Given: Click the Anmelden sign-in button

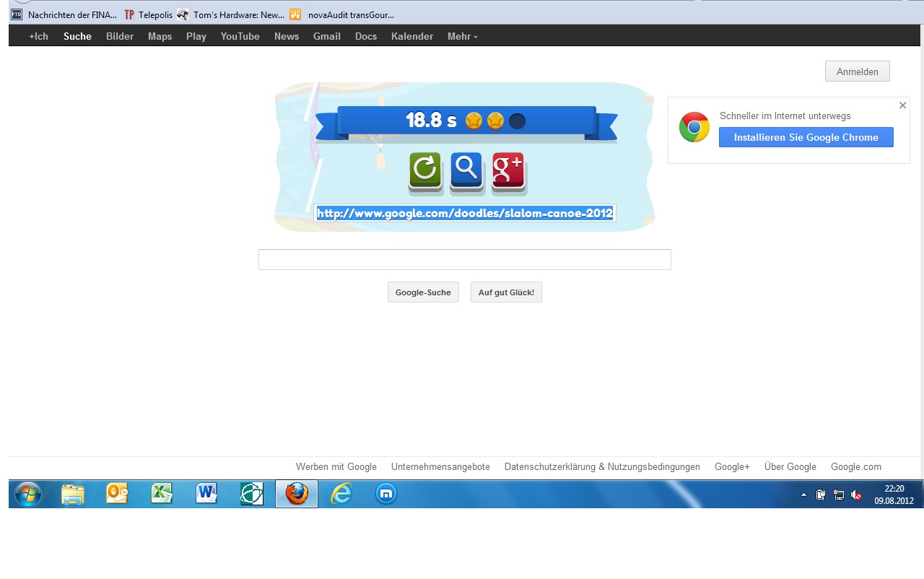Looking at the screenshot, I should (858, 71).
